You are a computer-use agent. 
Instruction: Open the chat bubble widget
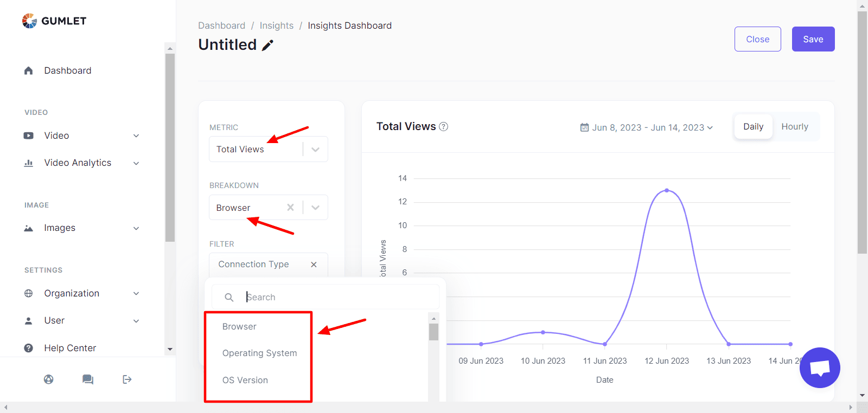tap(820, 367)
